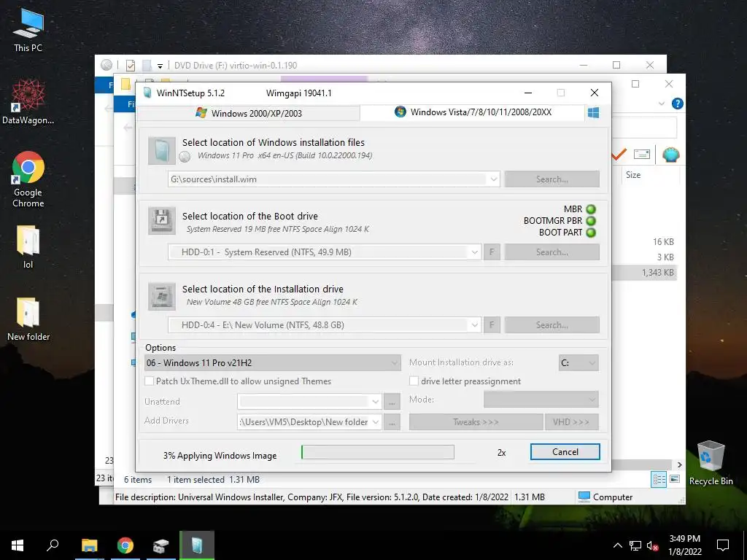Click the muted volume tray icon
The width and height of the screenshot is (747, 560).
pos(653,545)
